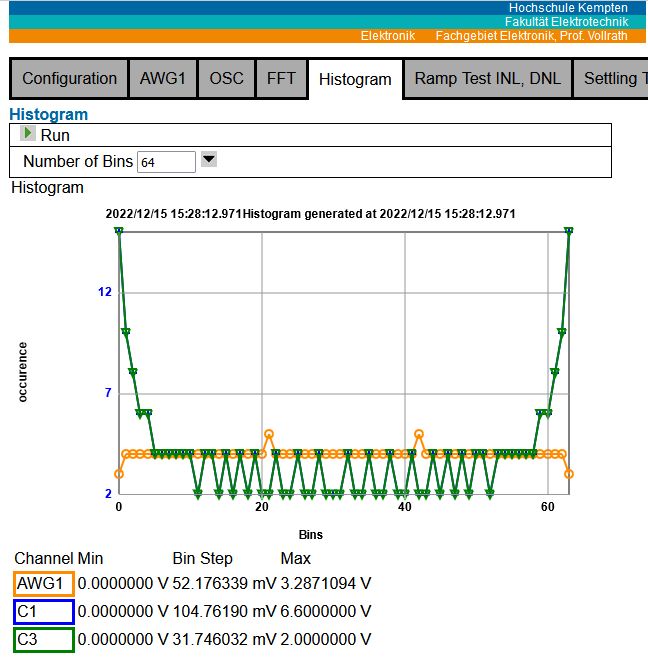Viewport: 648px width, 657px height.
Task: Switch to the partially visible Settling tab
Action: click(610, 78)
